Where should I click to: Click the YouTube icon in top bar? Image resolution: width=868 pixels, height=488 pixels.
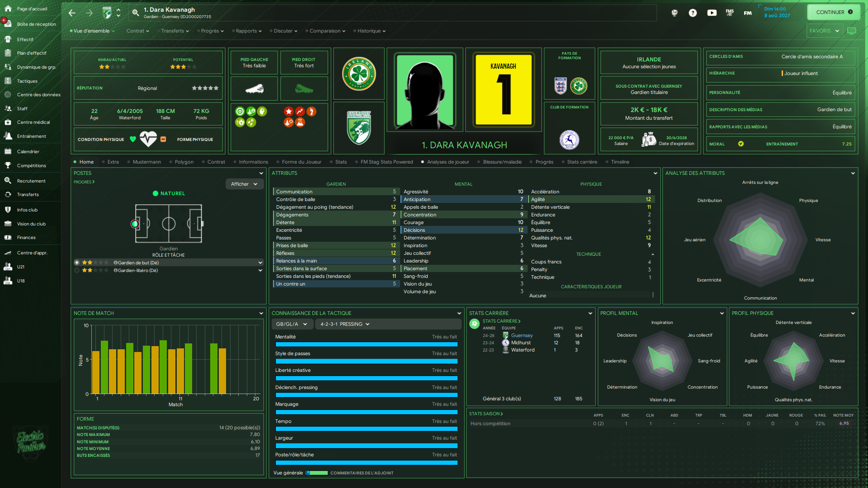pos(712,13)
